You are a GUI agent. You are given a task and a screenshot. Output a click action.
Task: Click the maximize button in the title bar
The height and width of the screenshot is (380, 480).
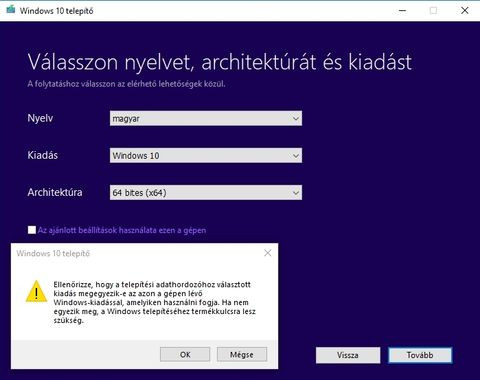[x=433, y=11]
